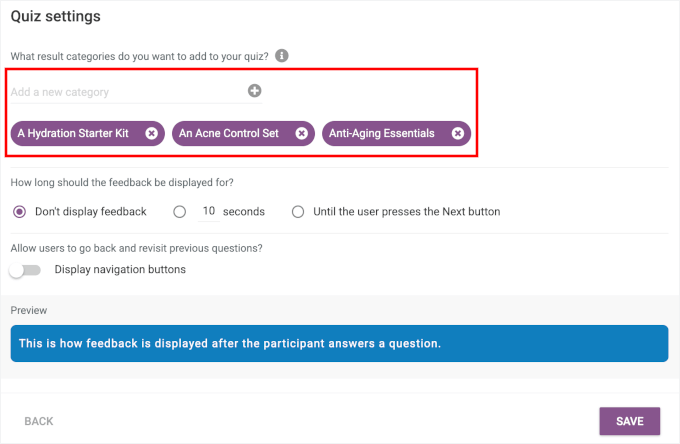Remove the 'A Hydration Starter Kit' category

(151, 133)
